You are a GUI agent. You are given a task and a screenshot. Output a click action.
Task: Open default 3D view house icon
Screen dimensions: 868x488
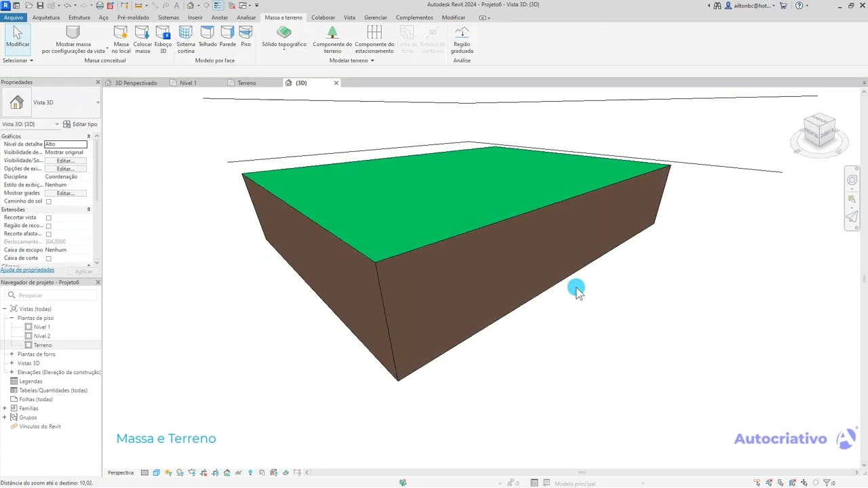click(x=191, y=5)
